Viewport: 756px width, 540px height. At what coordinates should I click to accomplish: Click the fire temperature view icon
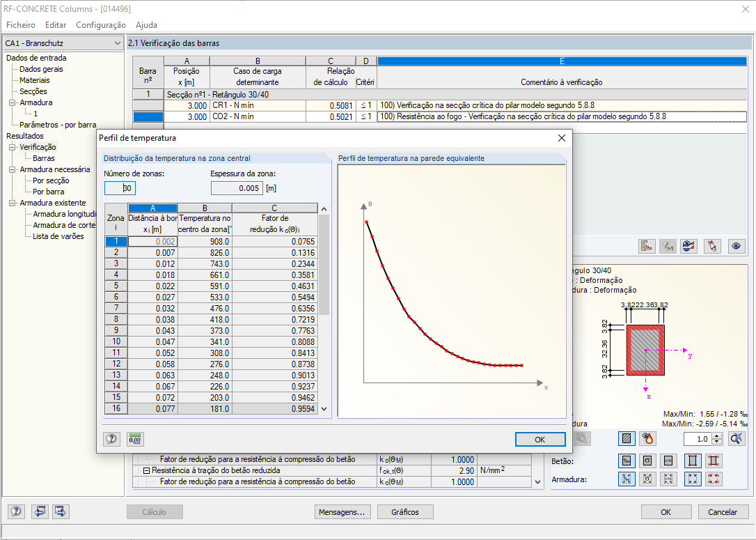click(x=647, y=439)
